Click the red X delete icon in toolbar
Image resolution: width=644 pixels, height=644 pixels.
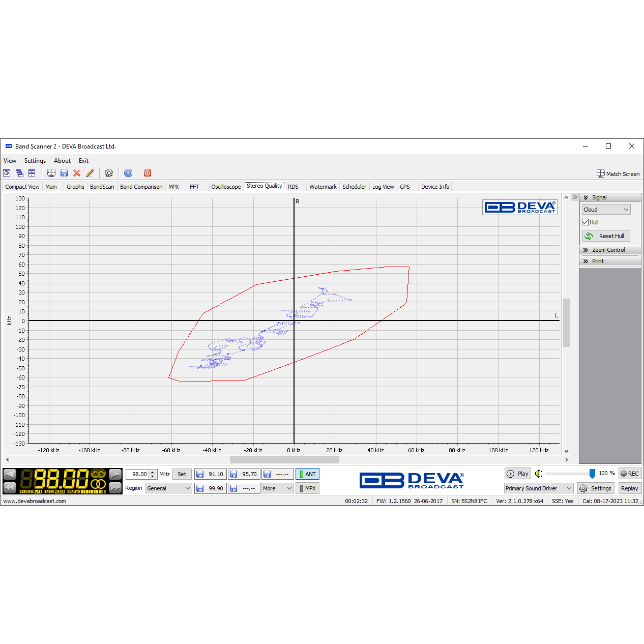pyautogui.click(x=77, y=173)
